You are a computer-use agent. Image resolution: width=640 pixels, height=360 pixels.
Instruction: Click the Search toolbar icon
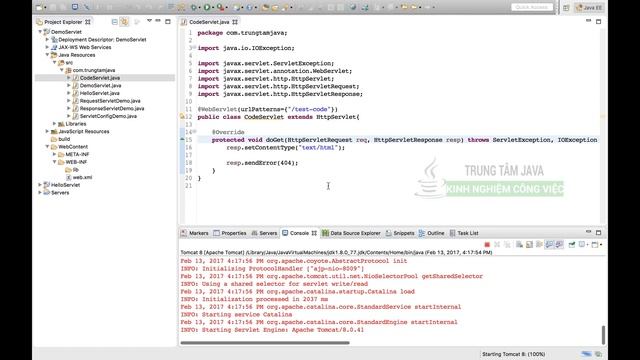tap(284, 7)
